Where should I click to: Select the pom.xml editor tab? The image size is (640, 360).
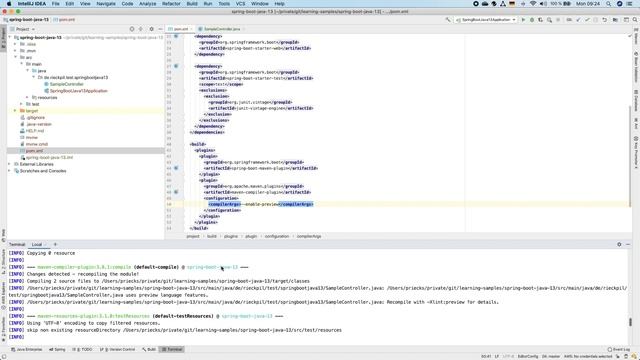point(181,29)
